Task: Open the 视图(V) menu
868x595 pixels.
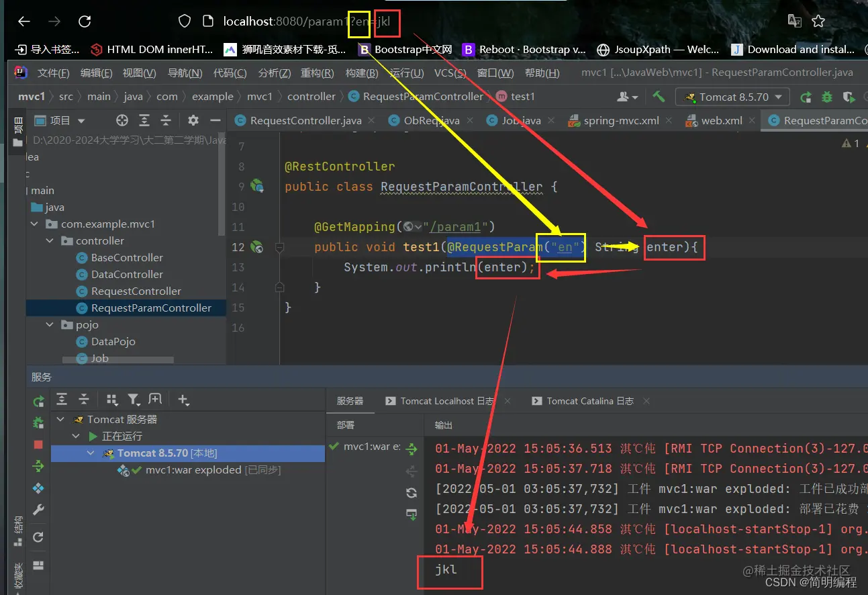Action: [139, 73]
